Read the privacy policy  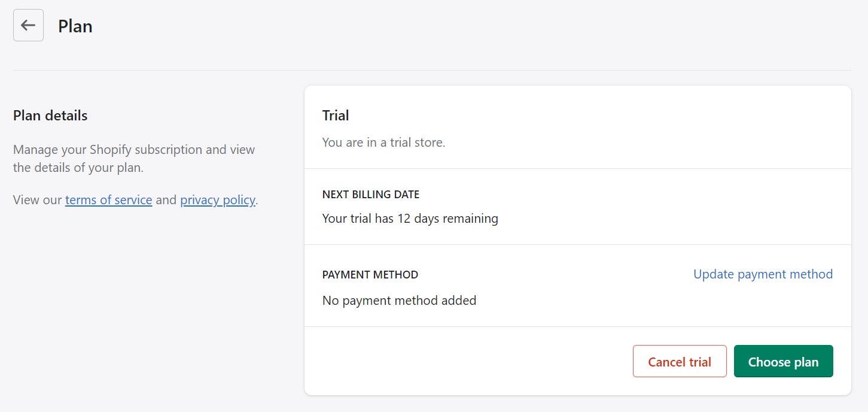click(217, 199)
